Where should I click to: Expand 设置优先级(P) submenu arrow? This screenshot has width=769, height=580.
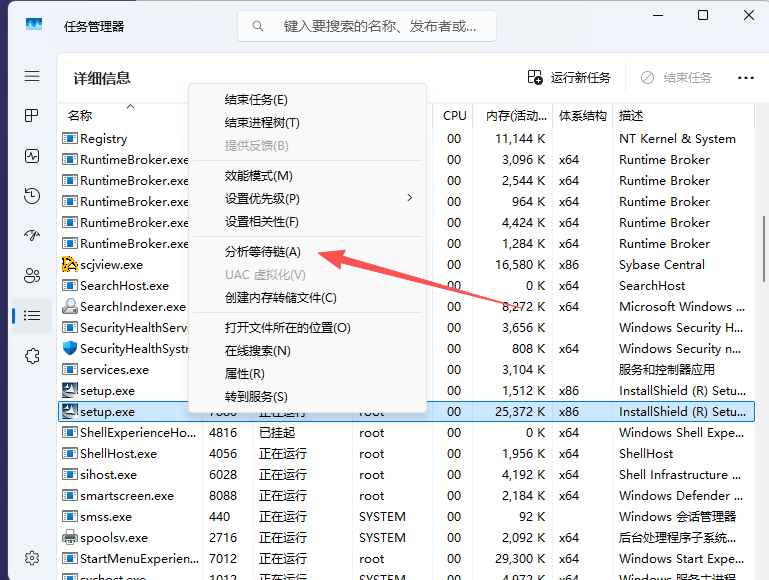[x=409, y=198]
